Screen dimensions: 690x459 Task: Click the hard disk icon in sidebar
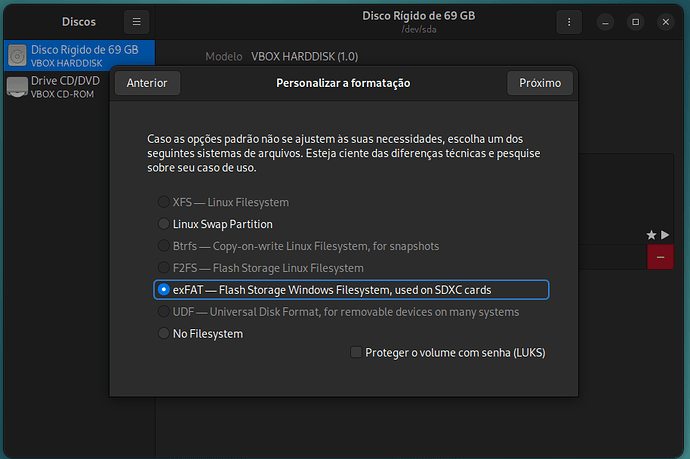click(x=17, y=55)
